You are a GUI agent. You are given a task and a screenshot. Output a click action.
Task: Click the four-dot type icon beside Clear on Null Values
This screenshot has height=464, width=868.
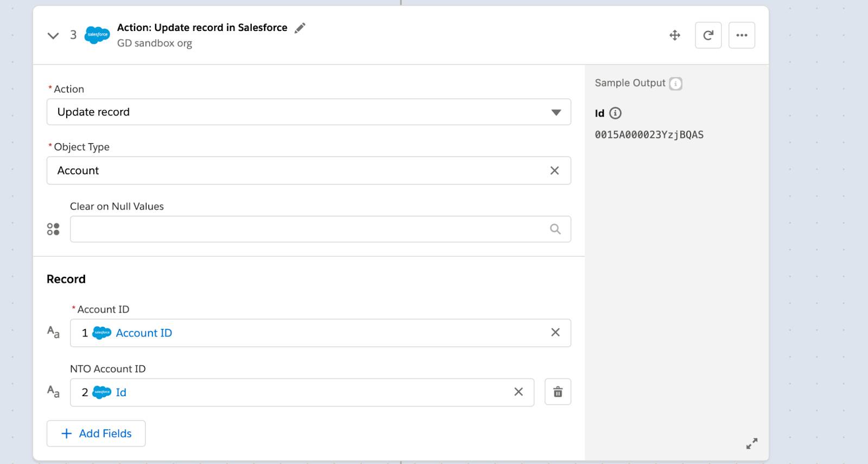(53, 229)
